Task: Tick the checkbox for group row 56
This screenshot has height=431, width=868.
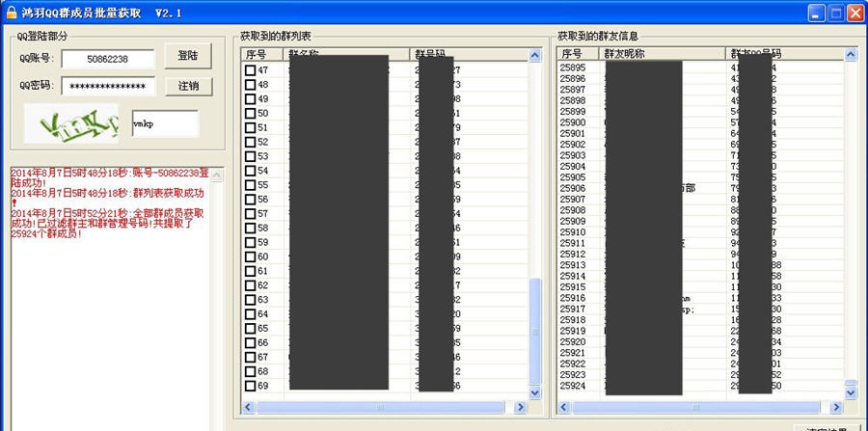Action: 250,200
